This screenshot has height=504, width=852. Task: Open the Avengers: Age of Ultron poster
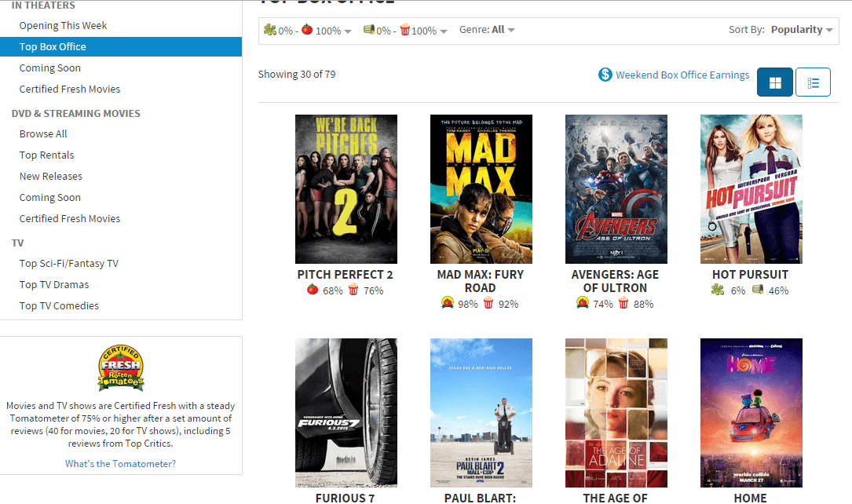point(616,189)
